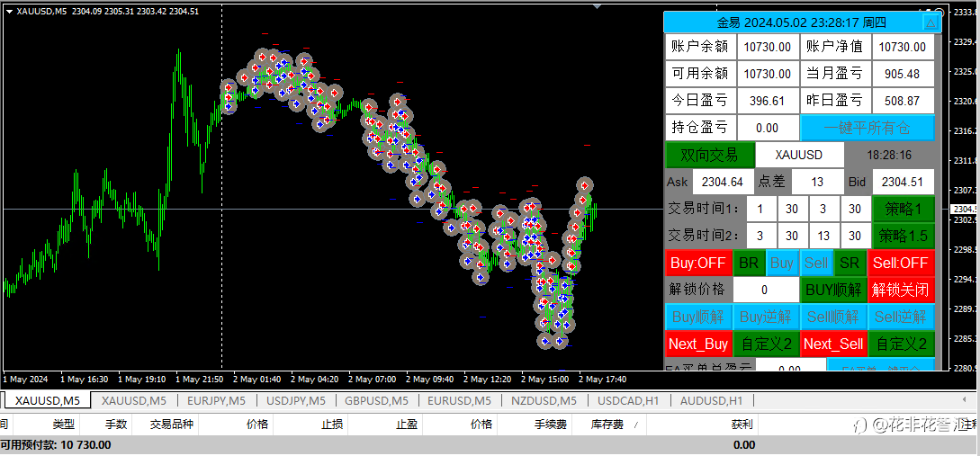Image resolution: width=980 pixels, height=456 pixels.
Task: Click the green BUY顺解 button
Action: (833, 291)
